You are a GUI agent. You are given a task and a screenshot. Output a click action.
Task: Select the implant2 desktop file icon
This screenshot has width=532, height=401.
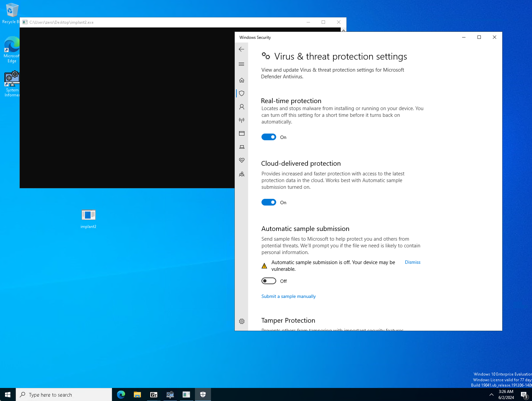(88, 219)
